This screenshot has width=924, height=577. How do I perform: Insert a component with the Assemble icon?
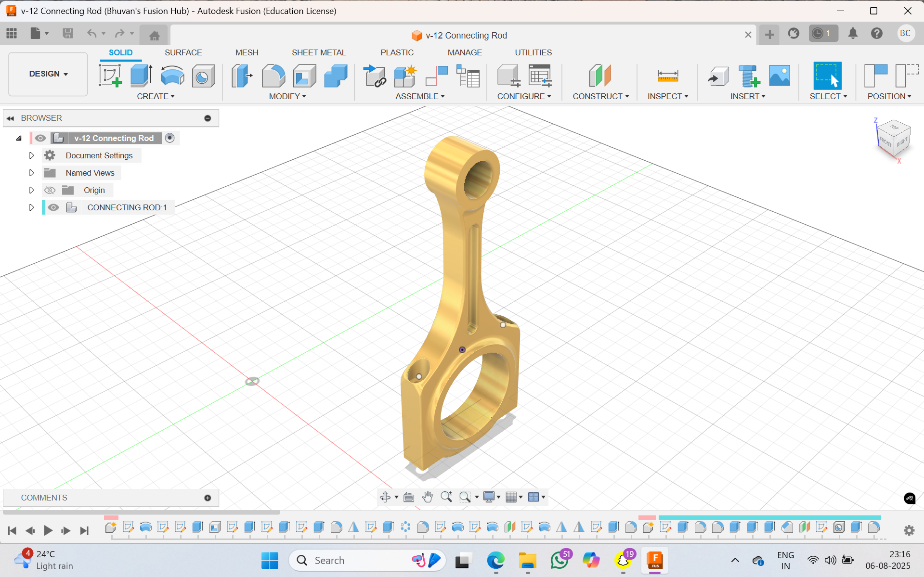[375, 76]
